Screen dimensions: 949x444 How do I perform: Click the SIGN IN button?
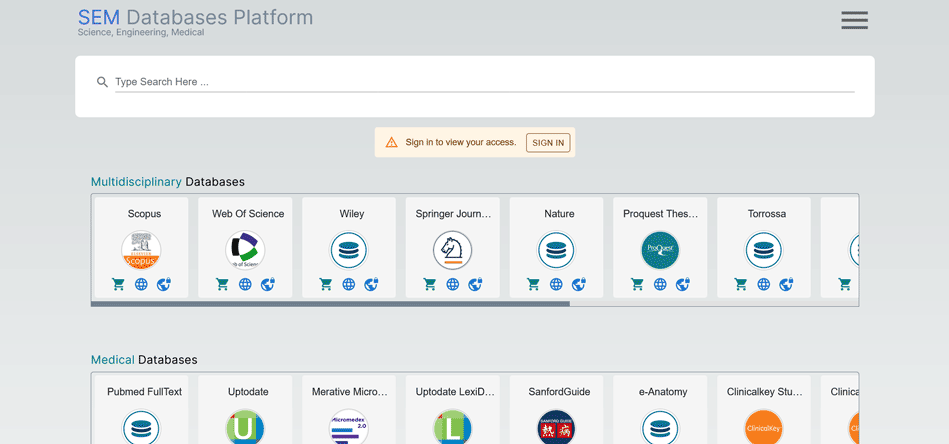click(x=548, y=143)
